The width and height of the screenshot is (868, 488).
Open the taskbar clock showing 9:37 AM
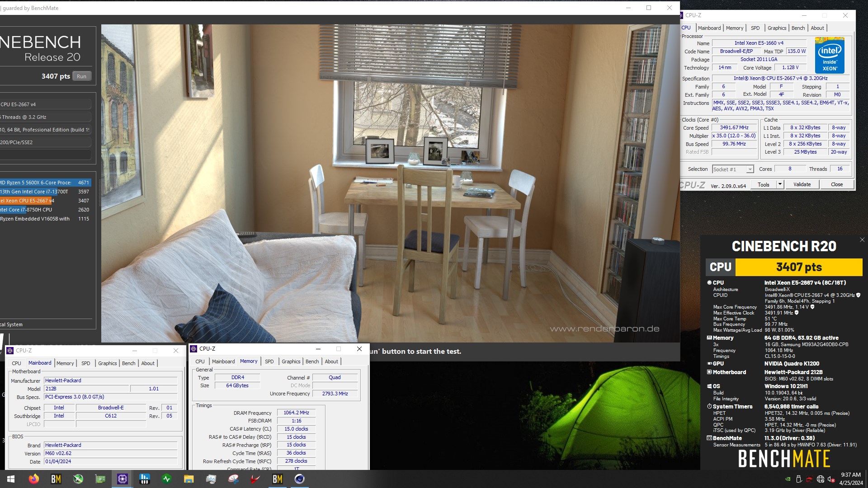pos(851,479)
